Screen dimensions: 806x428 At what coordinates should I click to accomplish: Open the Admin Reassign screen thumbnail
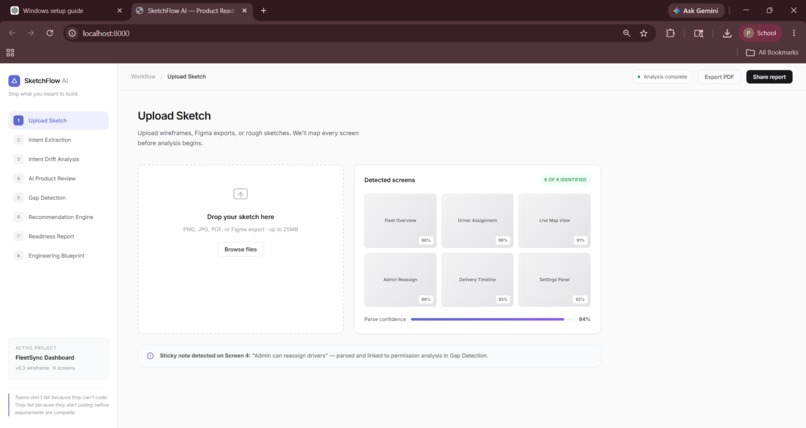point(400,280)
